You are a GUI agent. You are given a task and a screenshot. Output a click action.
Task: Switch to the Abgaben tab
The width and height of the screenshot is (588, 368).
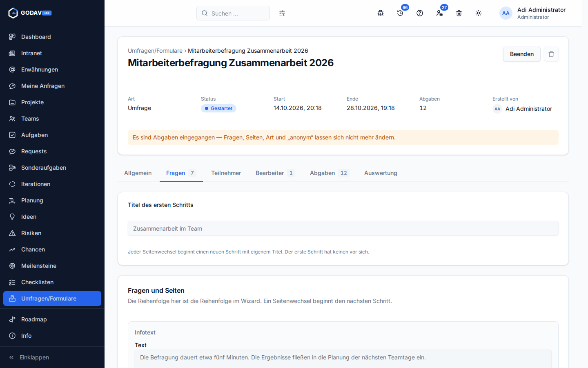click(x=330, y=173)
